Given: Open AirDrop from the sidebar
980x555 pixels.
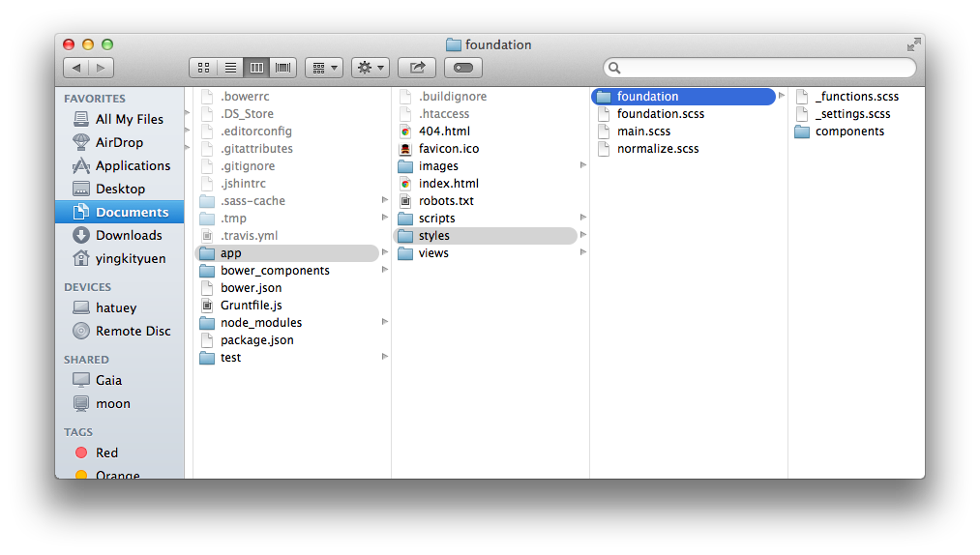Looking at the screenshot, I should (119, 142).
